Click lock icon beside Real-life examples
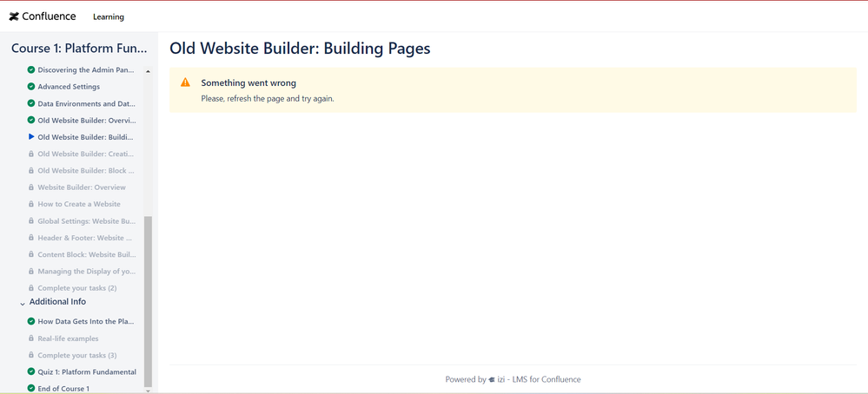The width and height of the screenshot is (868, 394). 31,338
